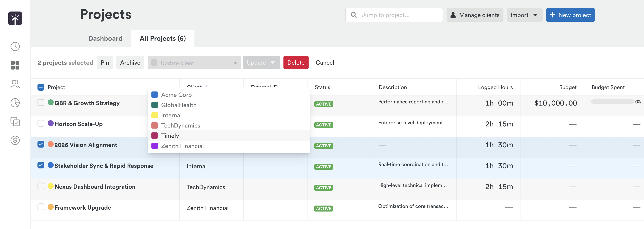Screen dimensions: 644x229
Task: Open the Update dropdown button
Action: [261, 62]
